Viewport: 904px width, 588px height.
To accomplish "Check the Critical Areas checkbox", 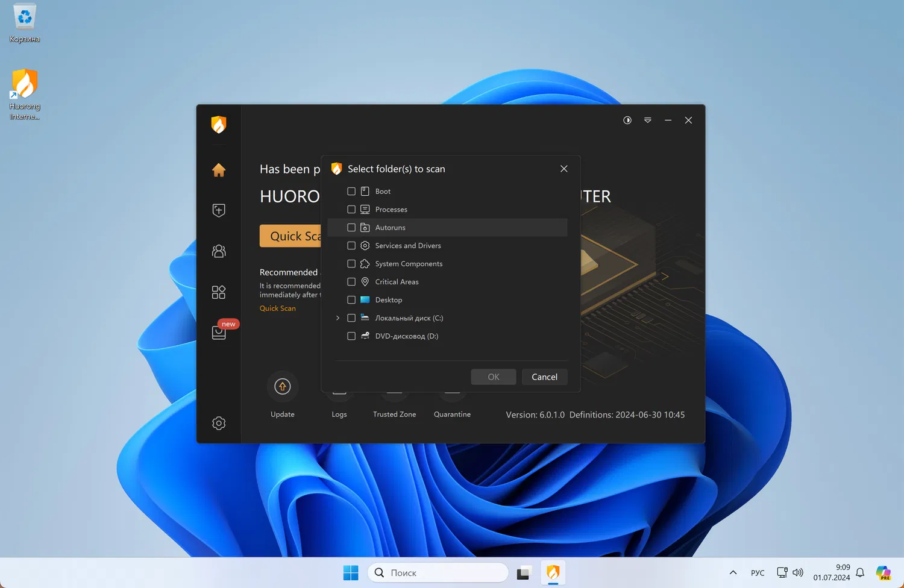I will pyautogui.click(x=351, y=282).
